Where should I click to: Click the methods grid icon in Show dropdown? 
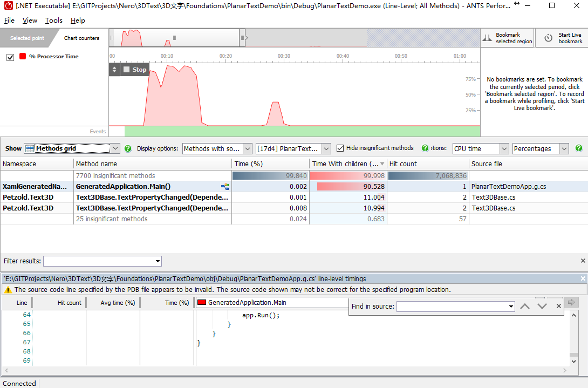pyautogui.click(x=30, y=148)
